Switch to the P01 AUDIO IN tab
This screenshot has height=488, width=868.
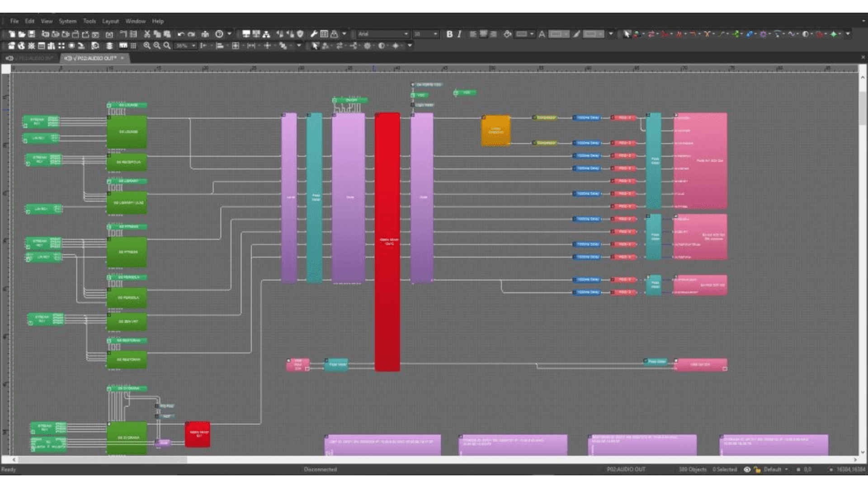pos(31,58)
